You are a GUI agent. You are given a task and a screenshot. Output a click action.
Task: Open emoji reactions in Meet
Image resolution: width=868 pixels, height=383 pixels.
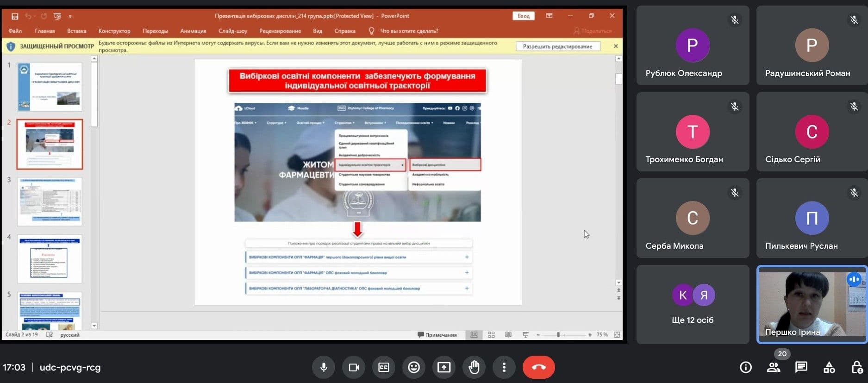pyautogui.click(x=414, y=367)
